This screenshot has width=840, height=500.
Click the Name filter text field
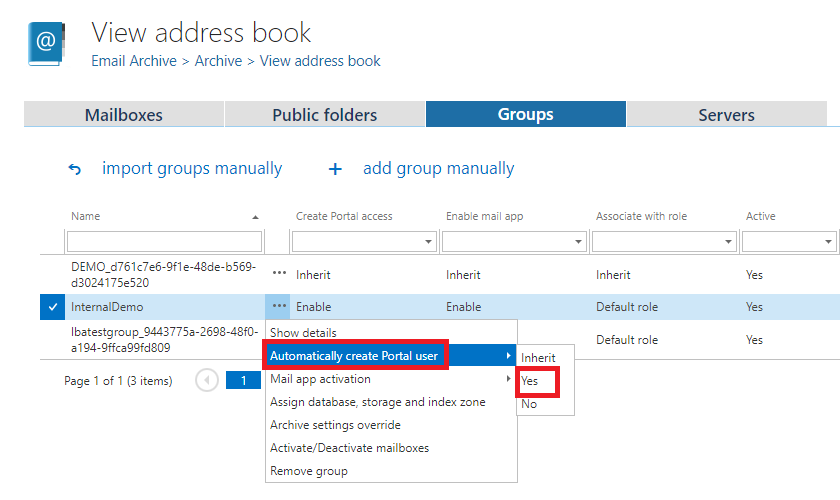(x=164, y=242)
